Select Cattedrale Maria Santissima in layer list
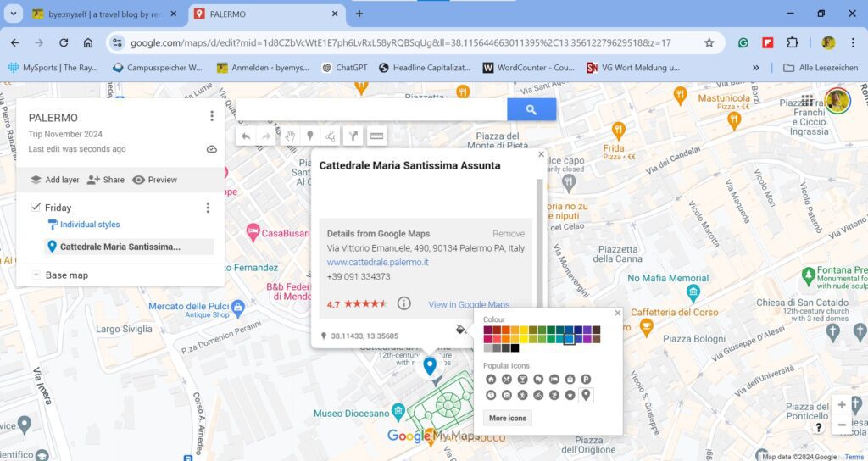 [x=129, y=247]
